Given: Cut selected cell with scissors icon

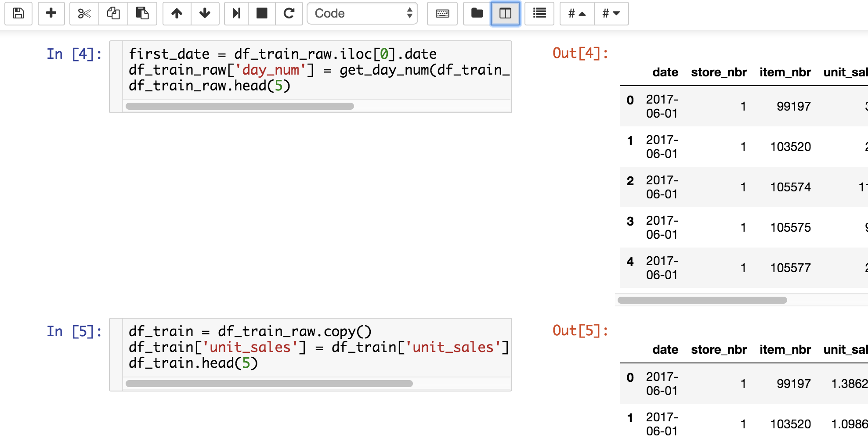Looking at the screenshot, I should point(84,13).
